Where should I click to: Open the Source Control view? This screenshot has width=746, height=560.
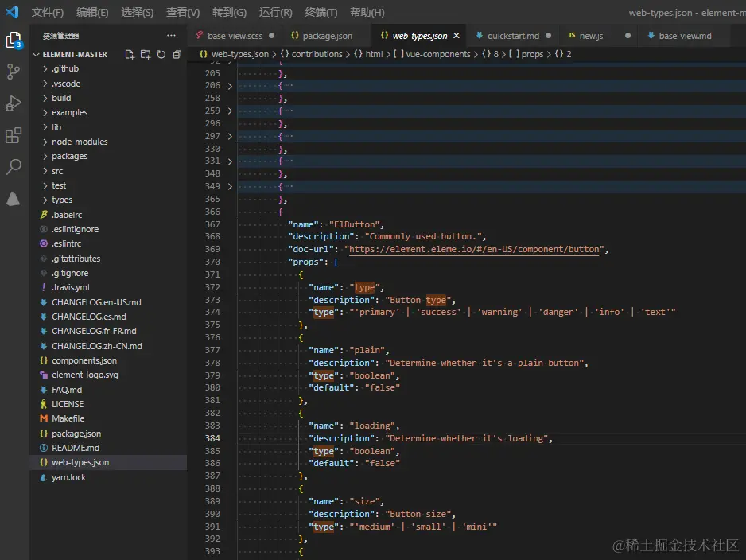(14, 72)
